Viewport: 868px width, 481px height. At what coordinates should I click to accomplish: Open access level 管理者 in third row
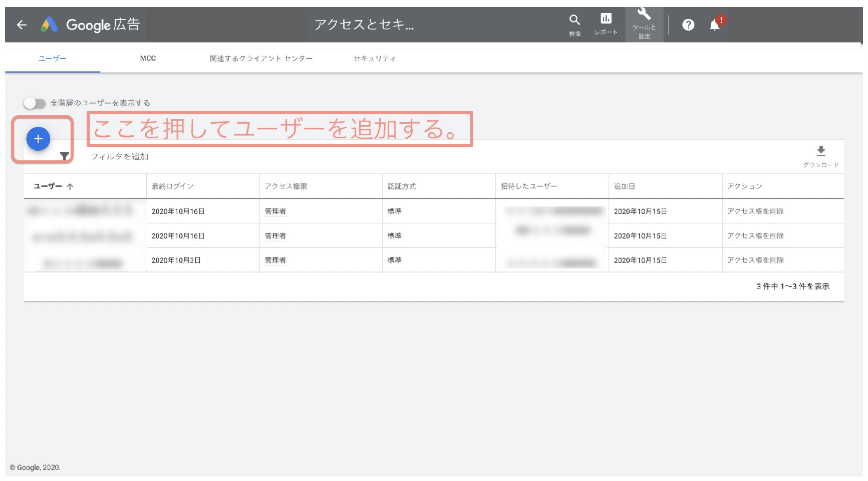tap(275, 261)
